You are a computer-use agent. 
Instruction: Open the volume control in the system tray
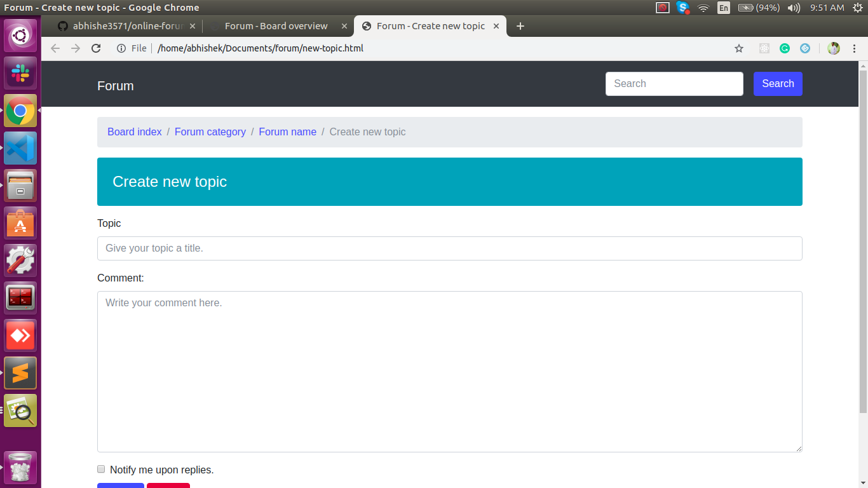pos(794,8)
